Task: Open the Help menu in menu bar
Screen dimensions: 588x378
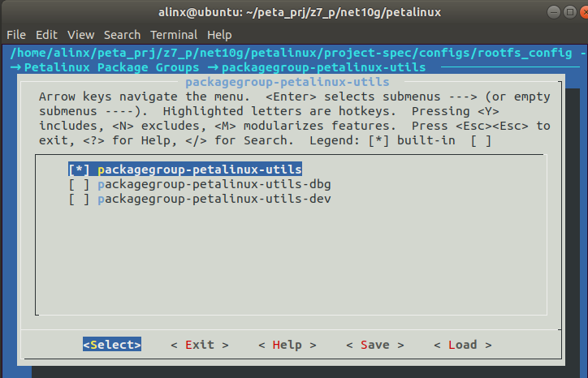Action: [x=219, y=35]
